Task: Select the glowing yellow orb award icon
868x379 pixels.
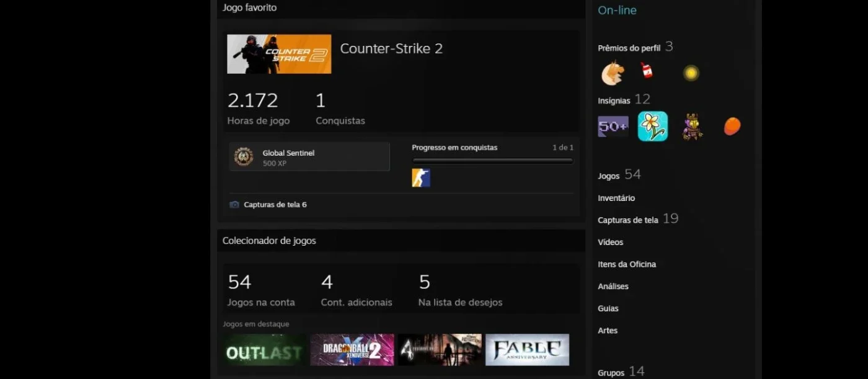Action: pos(691,73)
